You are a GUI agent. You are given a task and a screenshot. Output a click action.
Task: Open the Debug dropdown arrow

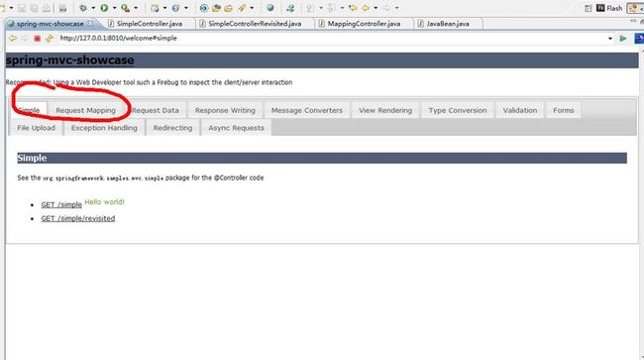pos(93,8)
